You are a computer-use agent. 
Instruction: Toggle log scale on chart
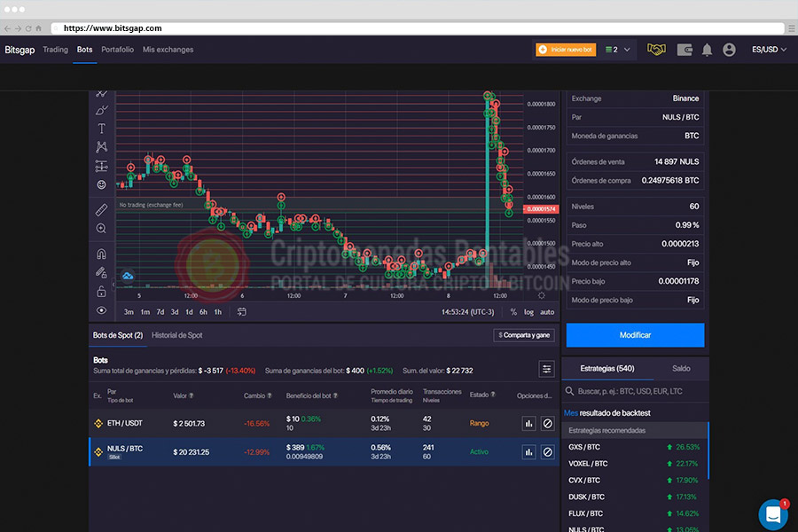tap(528, 312)
